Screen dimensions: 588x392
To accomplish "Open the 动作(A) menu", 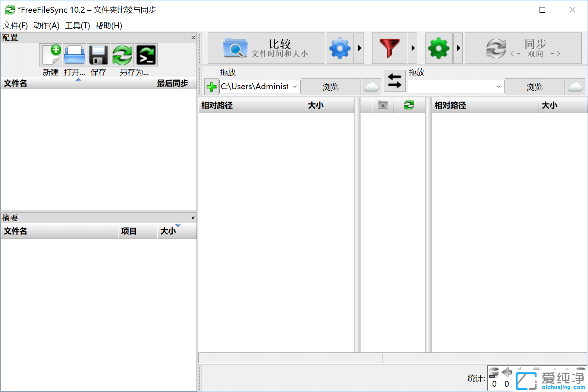I will [46, 26].
